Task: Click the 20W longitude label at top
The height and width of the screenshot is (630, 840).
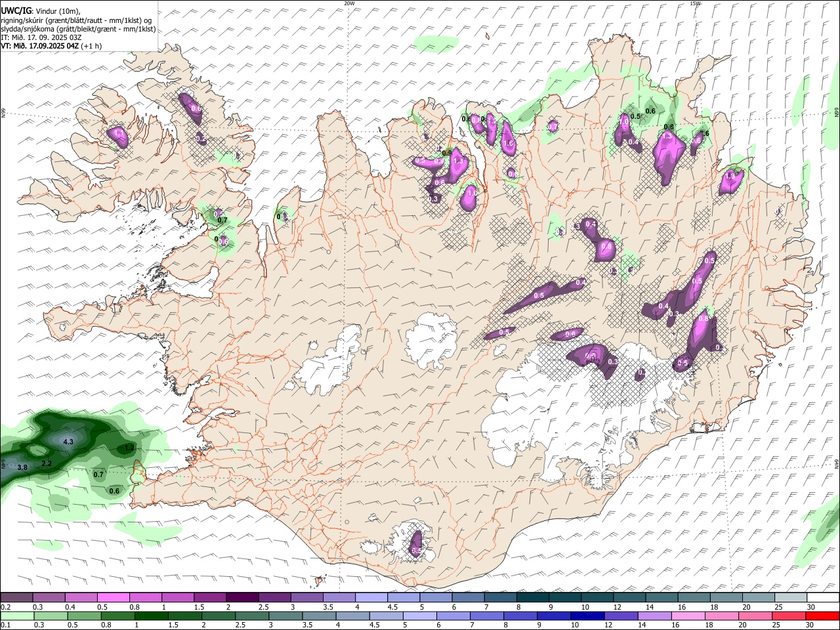Action: click(x=349, y=3)
